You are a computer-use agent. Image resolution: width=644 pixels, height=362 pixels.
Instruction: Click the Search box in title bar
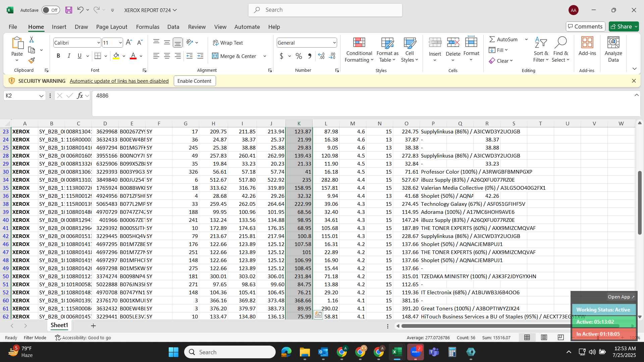point(325,10)
